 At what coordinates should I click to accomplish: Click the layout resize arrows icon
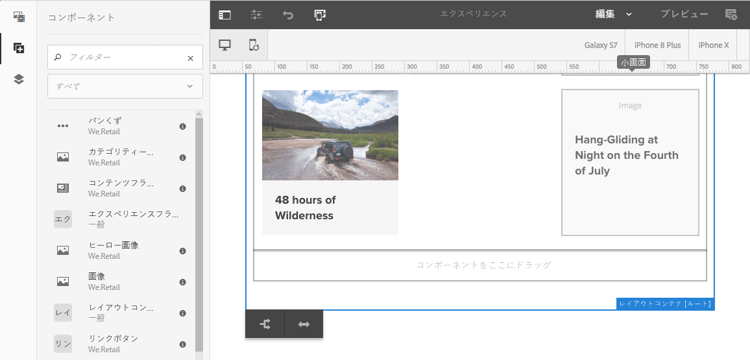pyautogui.click(x=304, y=324)
